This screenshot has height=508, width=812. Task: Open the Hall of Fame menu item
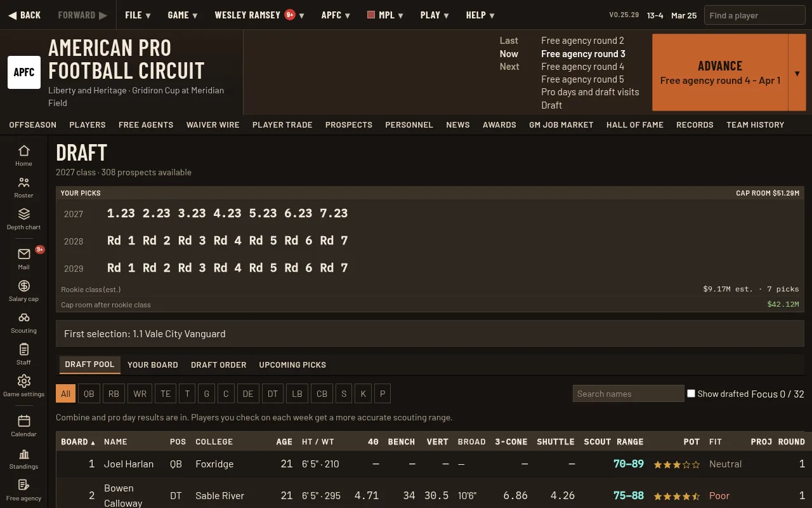pos(635,124)
